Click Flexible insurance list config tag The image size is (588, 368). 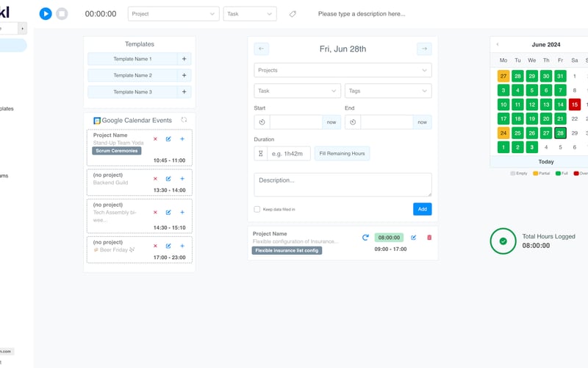point(287,250)
